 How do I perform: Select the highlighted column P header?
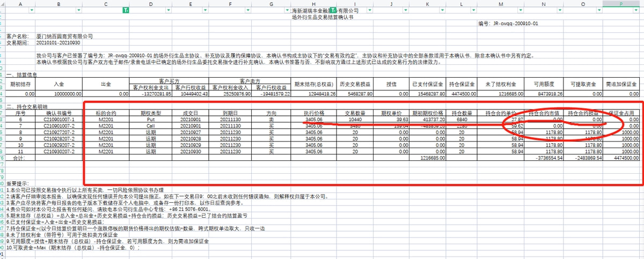pos(621,3)
